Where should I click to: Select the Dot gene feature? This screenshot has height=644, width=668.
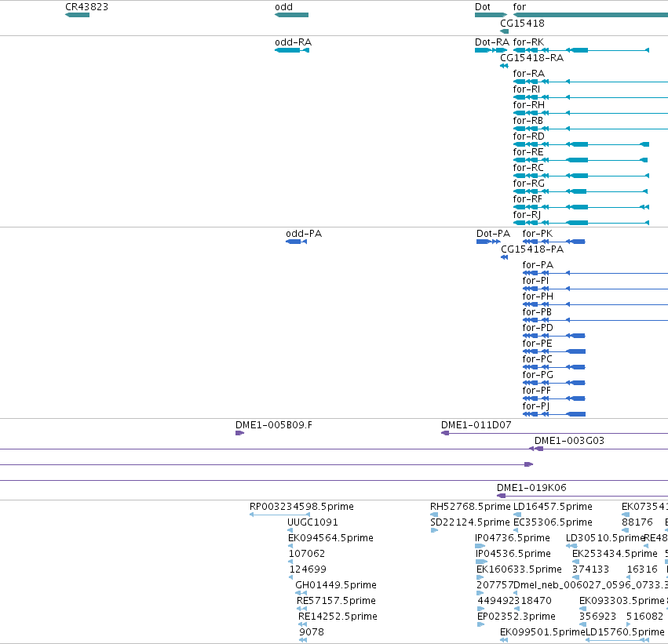491,15
